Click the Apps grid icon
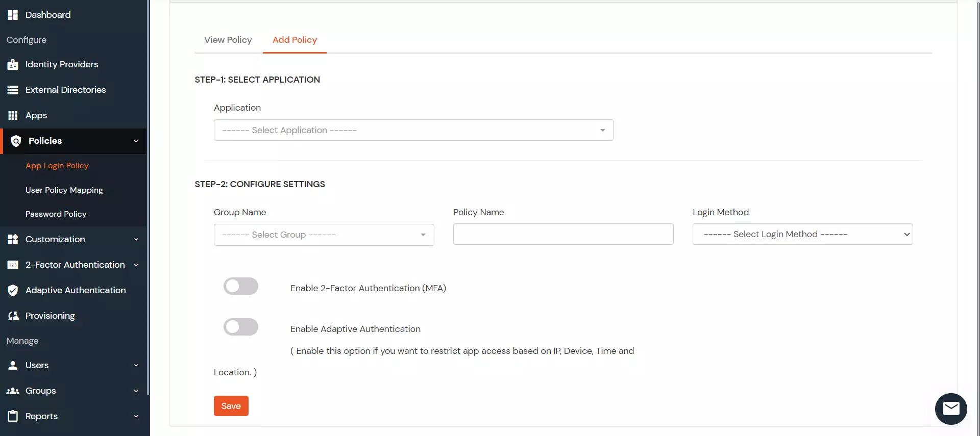The width and height of the screenshot is (980, 436). point(13,115)
